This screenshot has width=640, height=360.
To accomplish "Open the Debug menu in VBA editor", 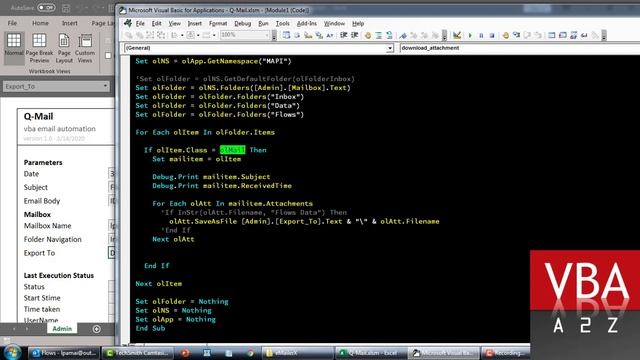I will pyautogui.click(x=242, y=24).
